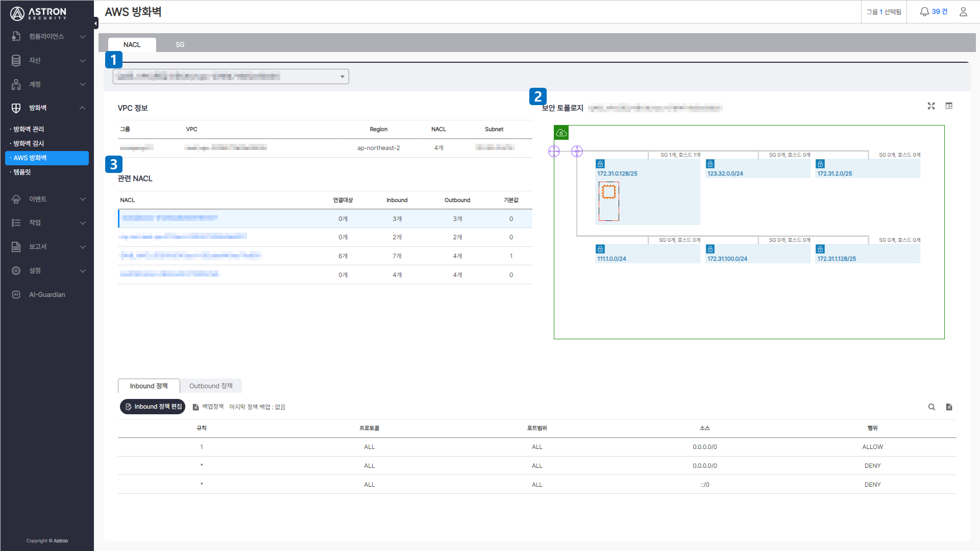980x551 pixels.
Task: Select NACL row with 7개 inbound rules
Action: pyautogui.click(x=325, y=256)
